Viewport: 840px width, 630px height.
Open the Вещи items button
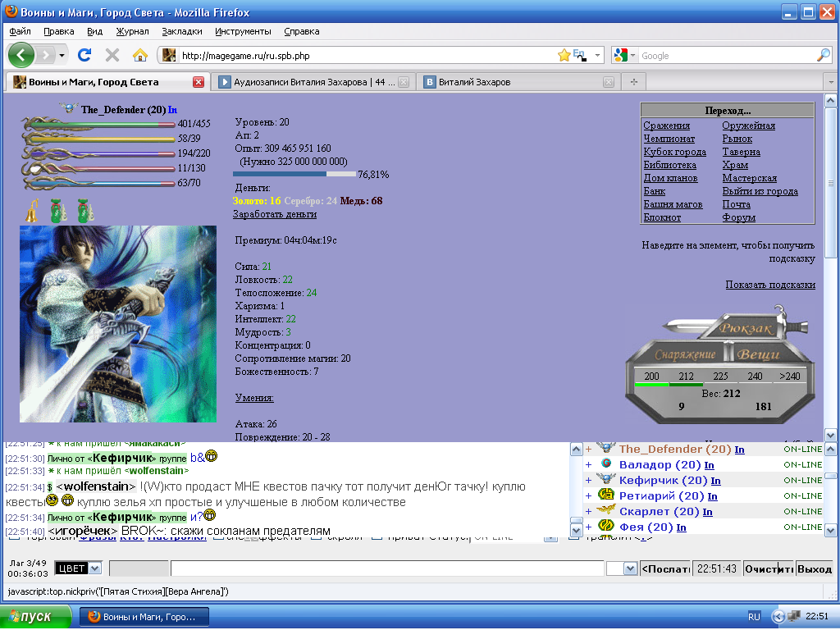coord(757,354)
